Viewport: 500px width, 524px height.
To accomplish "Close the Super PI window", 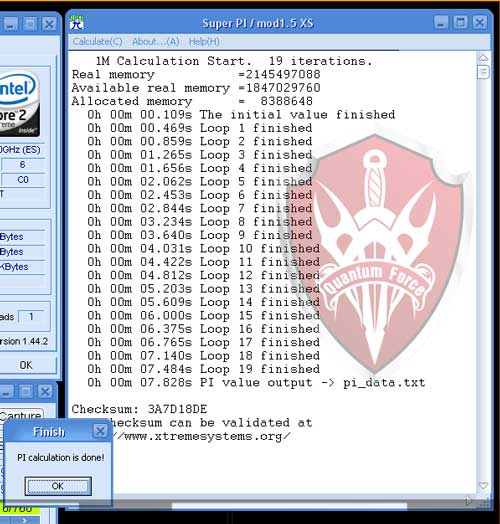I will coord(480,23).
